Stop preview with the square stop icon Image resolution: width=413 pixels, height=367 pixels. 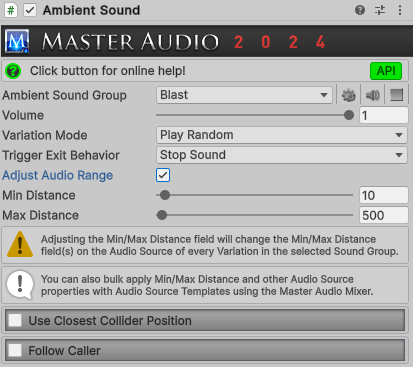coord(396,95)
